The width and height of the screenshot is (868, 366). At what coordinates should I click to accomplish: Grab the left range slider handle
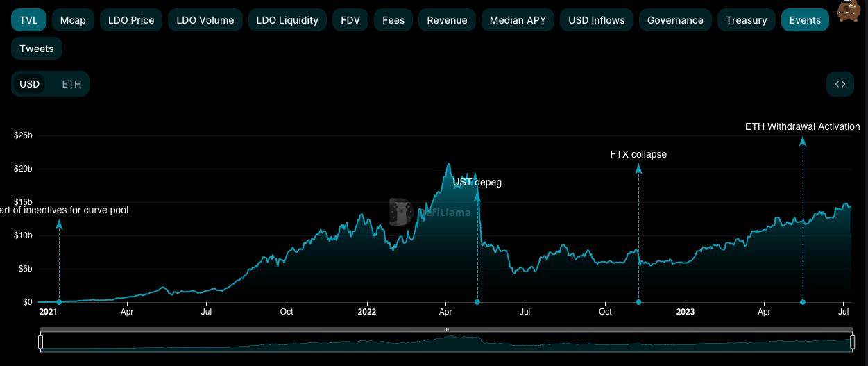click(41, 342)
